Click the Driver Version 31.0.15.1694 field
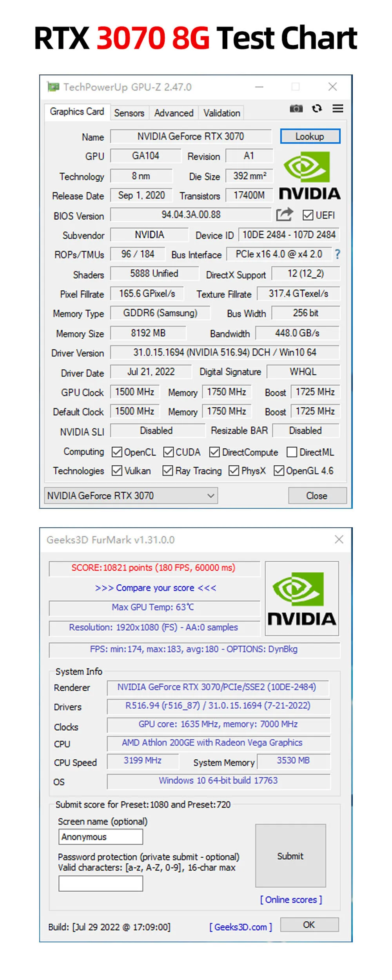This screenshot has height=980, width=392. click(225, 352)
